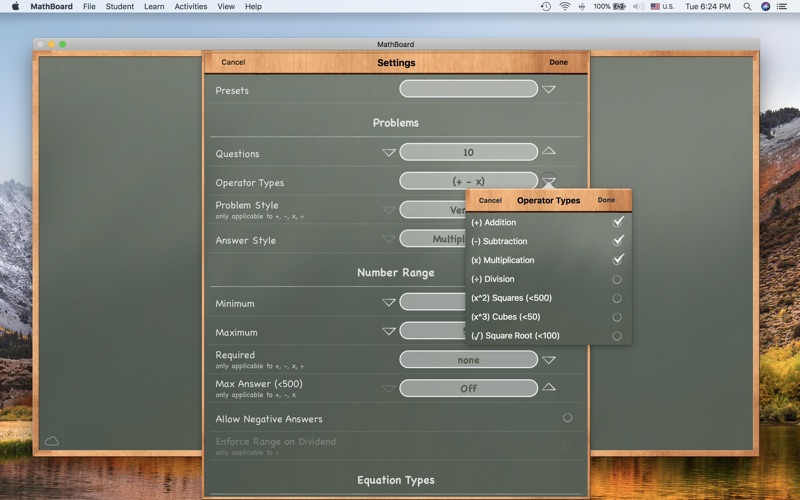Viewport: 800px width, 500px height.
Task: Decrease the Questions count with down arrow
Action: [x=389, y=153]
